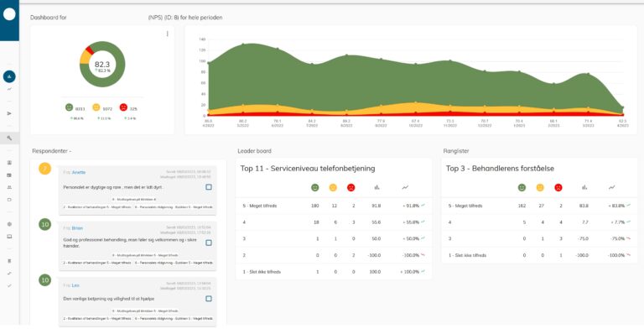Click Lex's comment 'Den venlige betjening'
This screenshot has height=329, width=644.
[x=109, y=299]
